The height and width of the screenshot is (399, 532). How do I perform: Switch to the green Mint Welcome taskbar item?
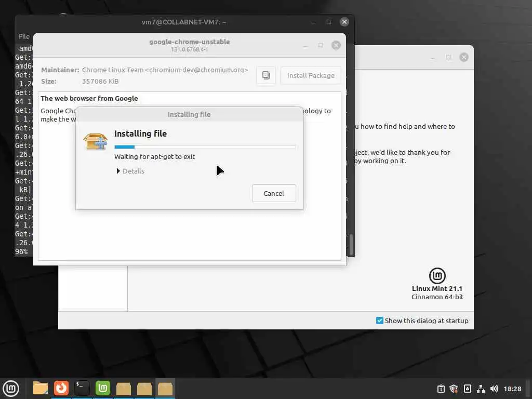point(103,388)
